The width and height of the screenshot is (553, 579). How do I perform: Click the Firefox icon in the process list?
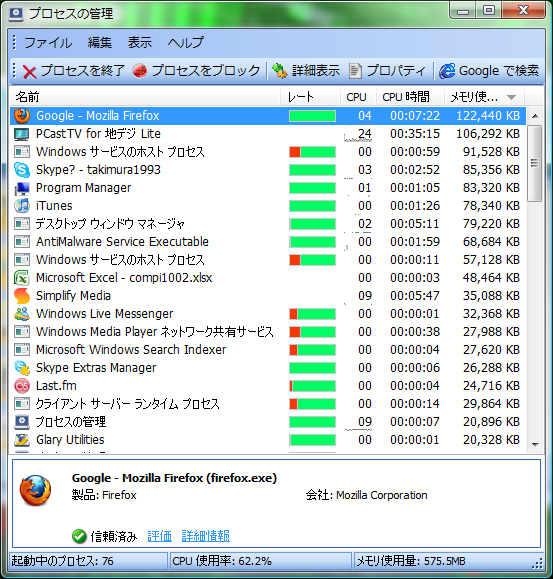point(22,116)
